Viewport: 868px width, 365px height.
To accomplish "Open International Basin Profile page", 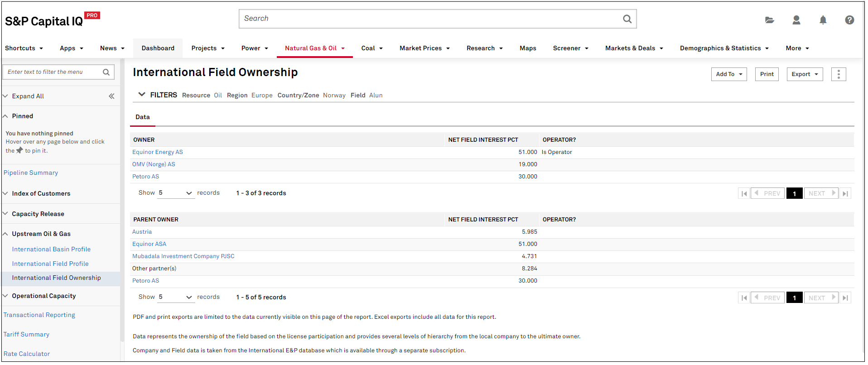I will (51, 250).
